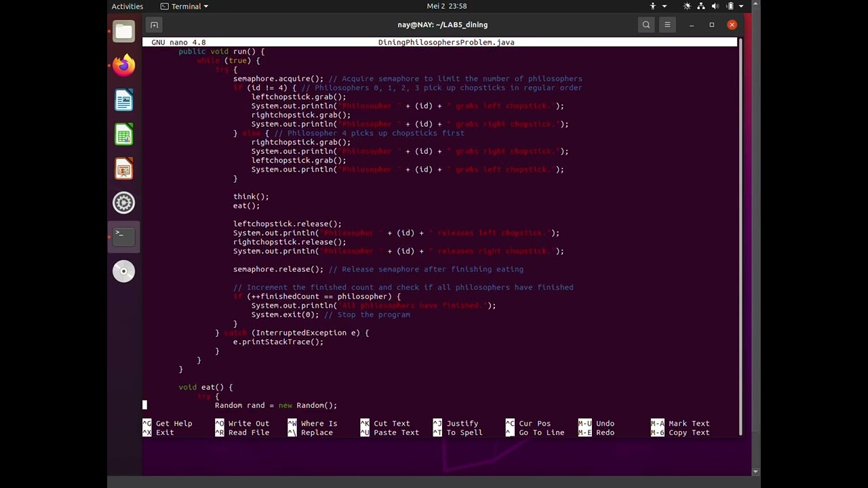Click the Night Light indicator icon
Screen dimensions: 868x488
687,6
